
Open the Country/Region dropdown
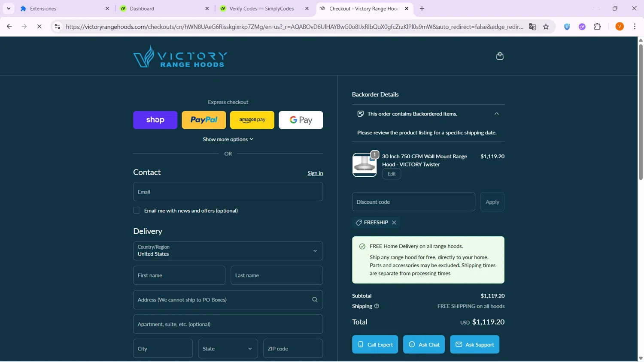coord(228,251)
